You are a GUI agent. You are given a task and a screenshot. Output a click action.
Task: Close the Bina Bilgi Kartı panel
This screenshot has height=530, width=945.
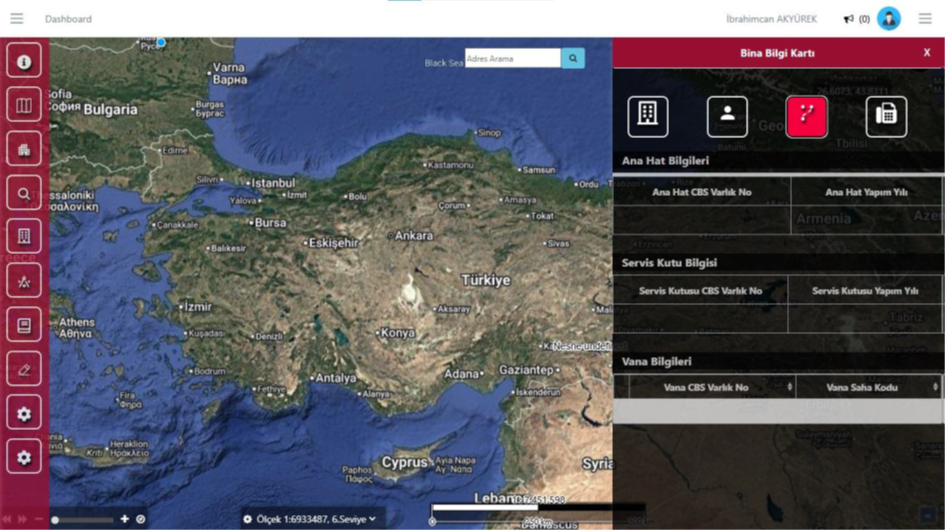coord(926,53)
